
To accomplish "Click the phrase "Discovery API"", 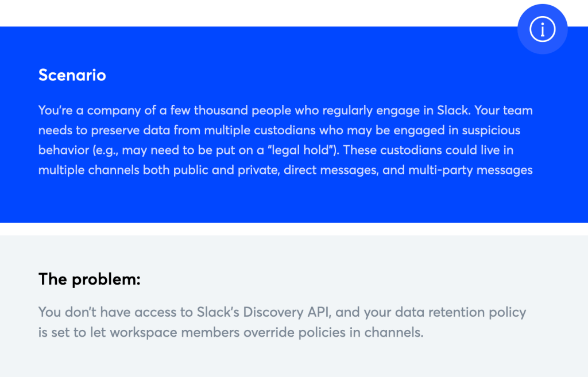I will click(x=287, y=312).
